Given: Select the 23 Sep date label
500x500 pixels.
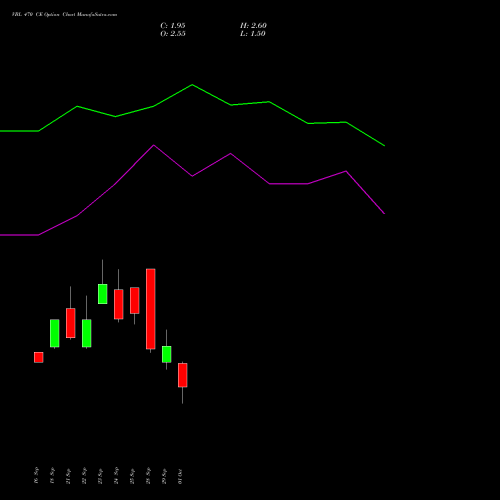Looking at the screenshot, I should [100, 476].
